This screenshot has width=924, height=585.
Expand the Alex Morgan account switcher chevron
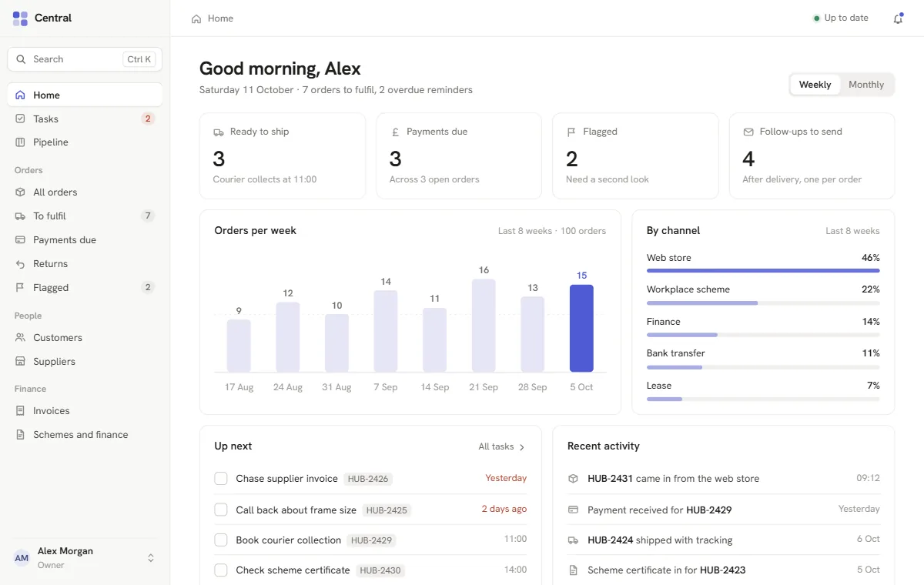[x=151, y=558]
